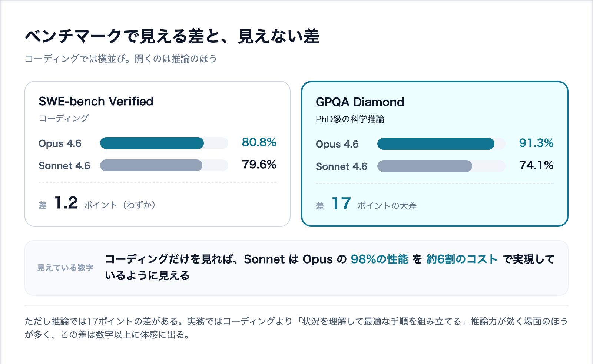The height and width of the screenshot is (364, 593).
Task: Click the highlighted 約6割のコスト text
Action: pyautogui.click(x=462, y=259)
